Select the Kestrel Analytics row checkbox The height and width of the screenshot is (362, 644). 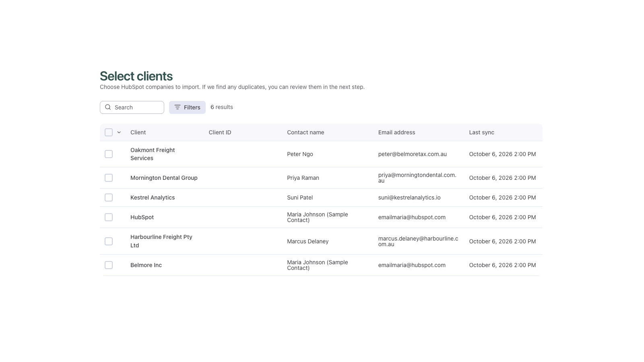pyautogui.click(x=109, y=197)
